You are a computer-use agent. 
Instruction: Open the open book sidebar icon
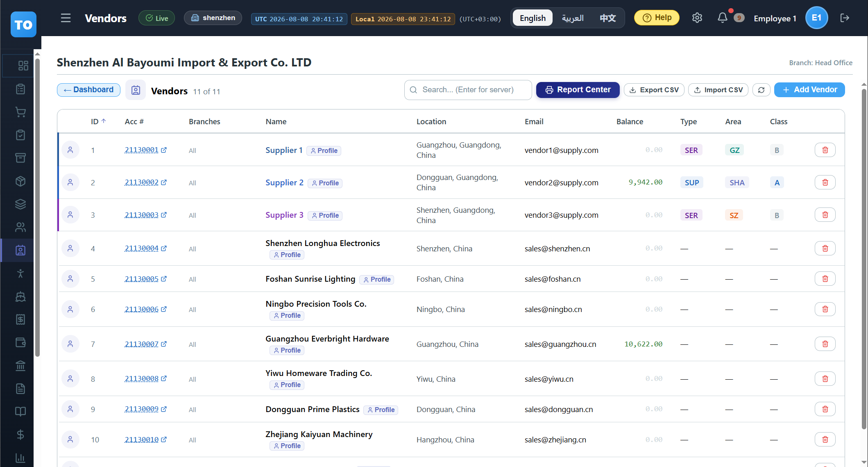click(20, 412)
